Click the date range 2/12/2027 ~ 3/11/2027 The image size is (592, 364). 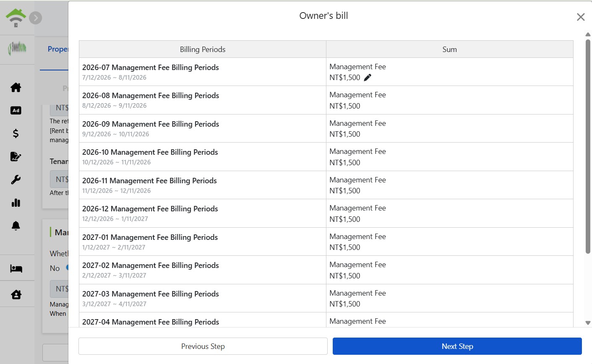[x=114, y=276]
